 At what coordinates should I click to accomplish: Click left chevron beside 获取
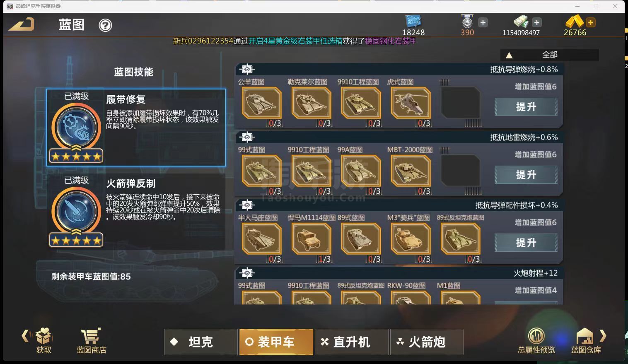[x=25, y=335]
